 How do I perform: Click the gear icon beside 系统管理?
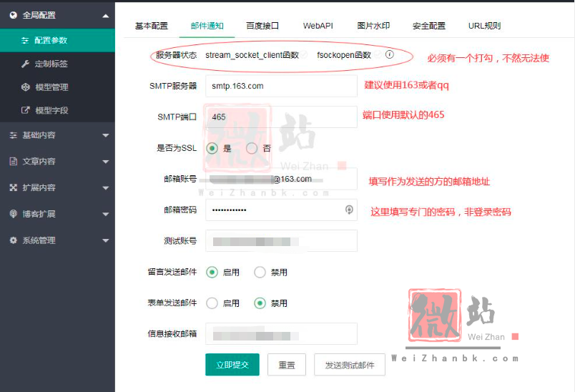click(x=14, y=240)
